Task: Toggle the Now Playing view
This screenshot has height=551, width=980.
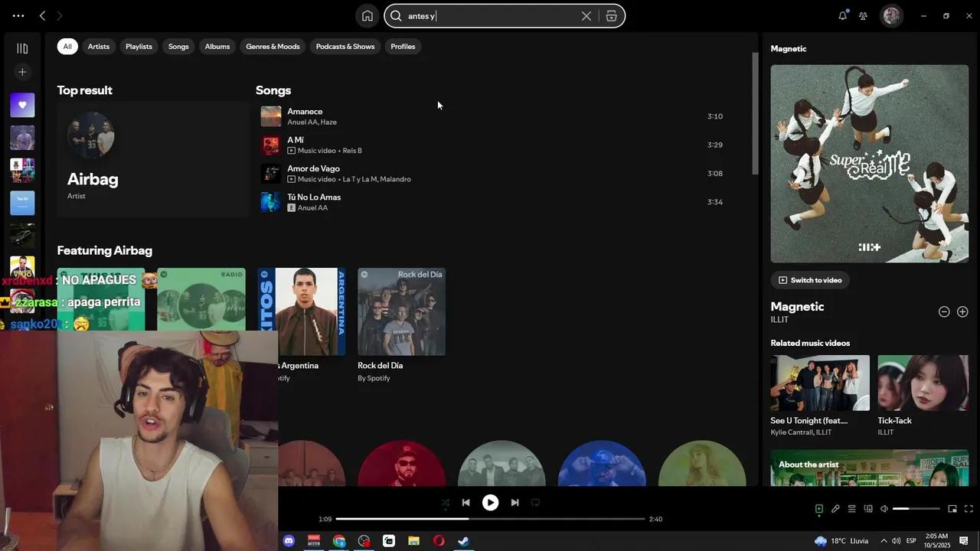Action: point(818,509)
